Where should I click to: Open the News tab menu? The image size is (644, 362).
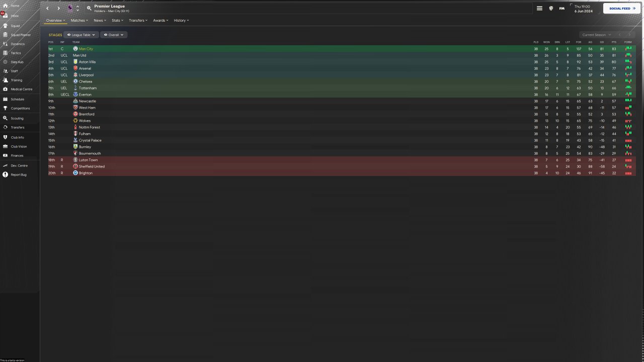coord(100,21)
